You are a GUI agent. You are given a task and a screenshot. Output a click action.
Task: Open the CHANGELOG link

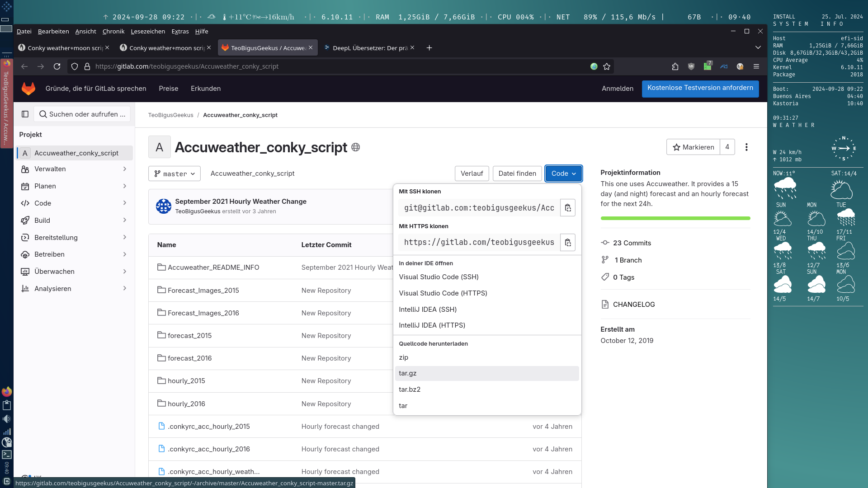pos(633,305)
